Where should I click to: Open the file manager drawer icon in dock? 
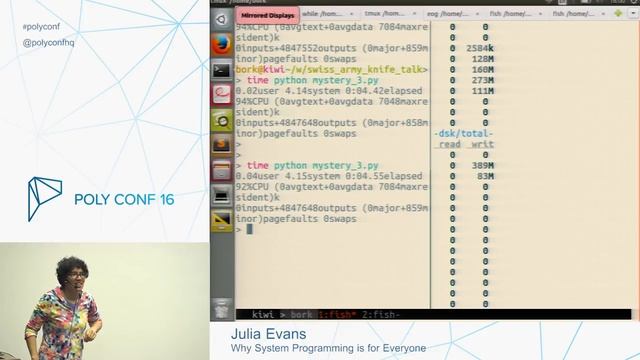tap(222, 170)
